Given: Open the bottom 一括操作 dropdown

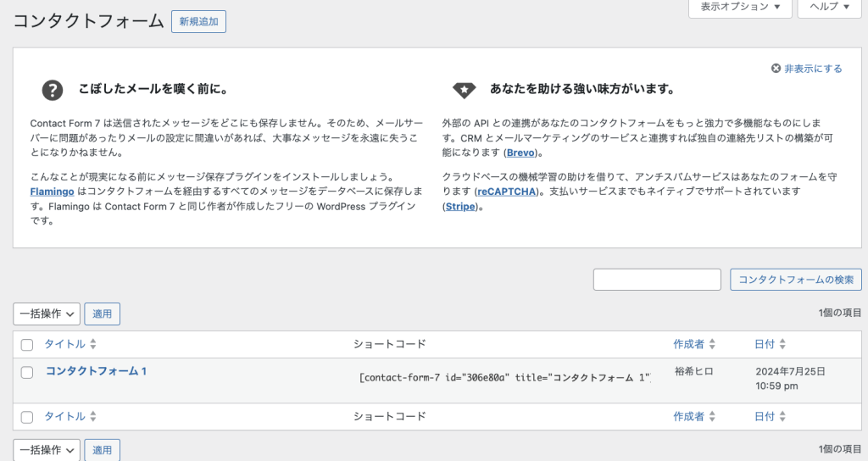Looking at the screenshot, I should (x=47, y=450).
